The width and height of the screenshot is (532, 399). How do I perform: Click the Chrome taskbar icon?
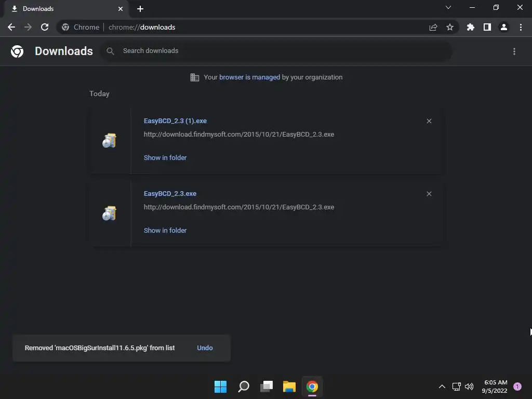(x=312, y=387)
